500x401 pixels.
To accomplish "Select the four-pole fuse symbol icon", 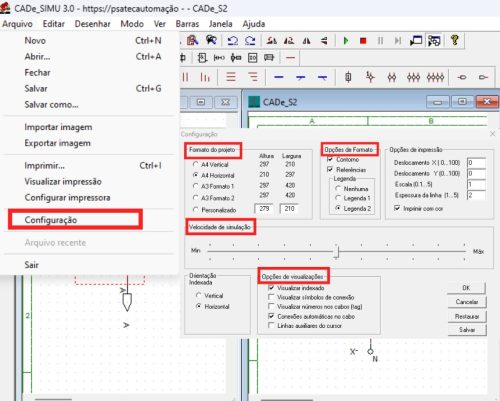I will 435,77.
